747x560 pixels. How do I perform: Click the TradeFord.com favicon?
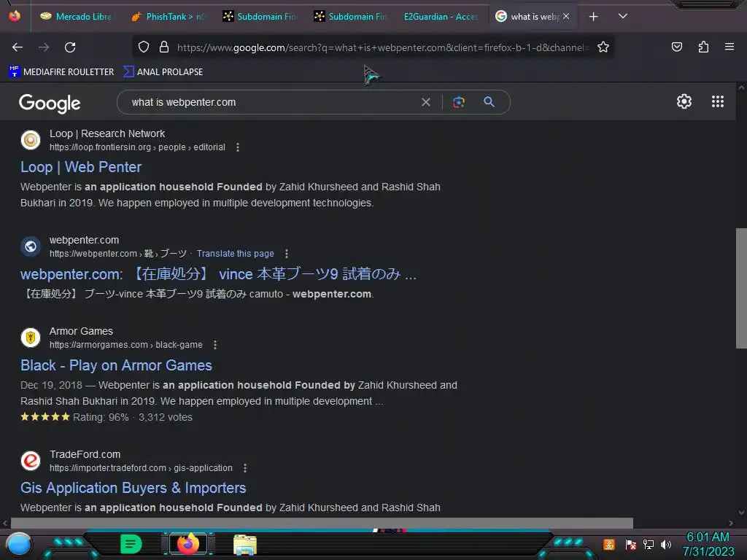click(x=31, y=461)
